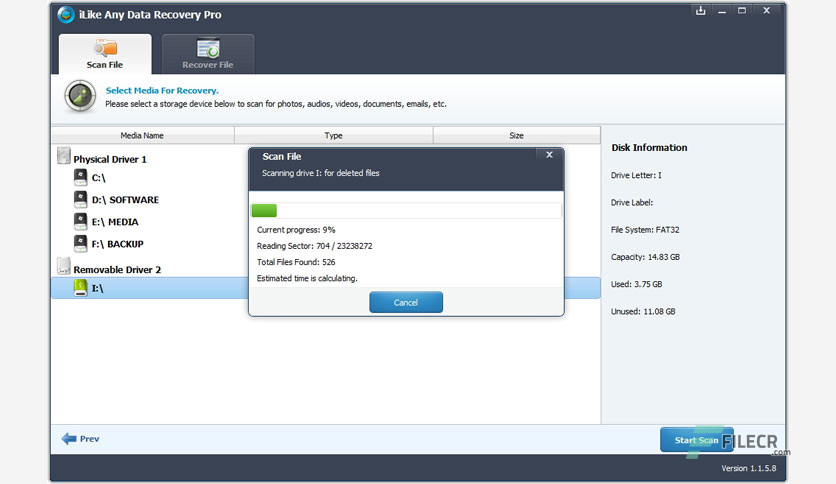The width and height of the screenshot is (836, 484).
Task: Select the C:\ drive row
Action: (x=99, y=178)
